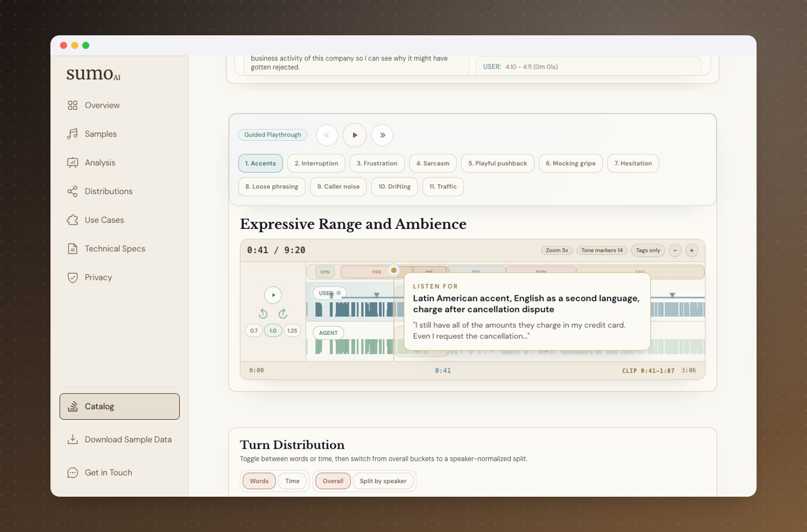Switch the distribution to Split by speaker
The width and height of the screenshot is (807, 532).
coord(383,481)
